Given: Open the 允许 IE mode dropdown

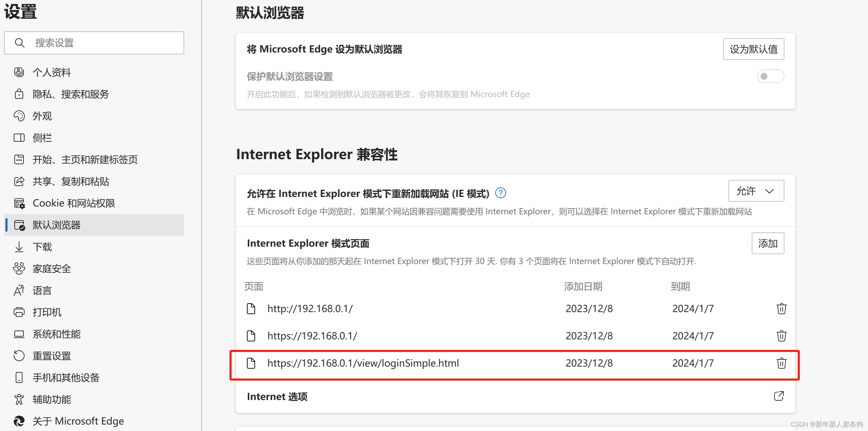Looking at the screenshot, I should (756, 191).
